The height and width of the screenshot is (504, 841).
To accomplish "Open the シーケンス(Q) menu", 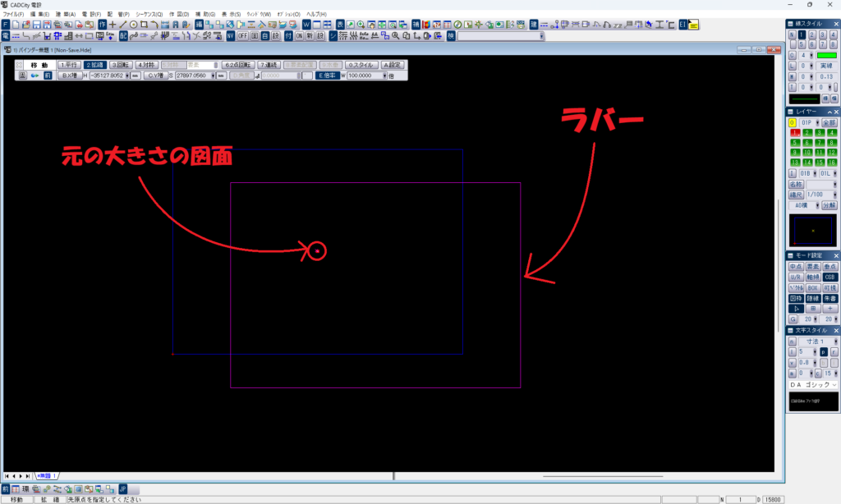I will pyautogui.click(x=149, y=15).
